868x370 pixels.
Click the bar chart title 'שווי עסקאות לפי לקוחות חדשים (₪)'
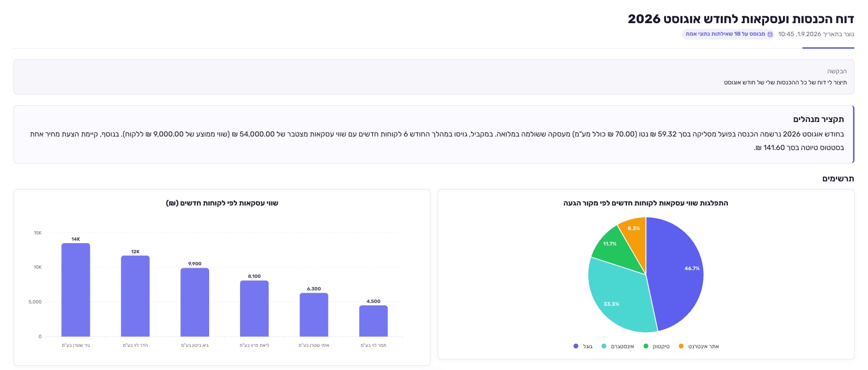point(222,203)
